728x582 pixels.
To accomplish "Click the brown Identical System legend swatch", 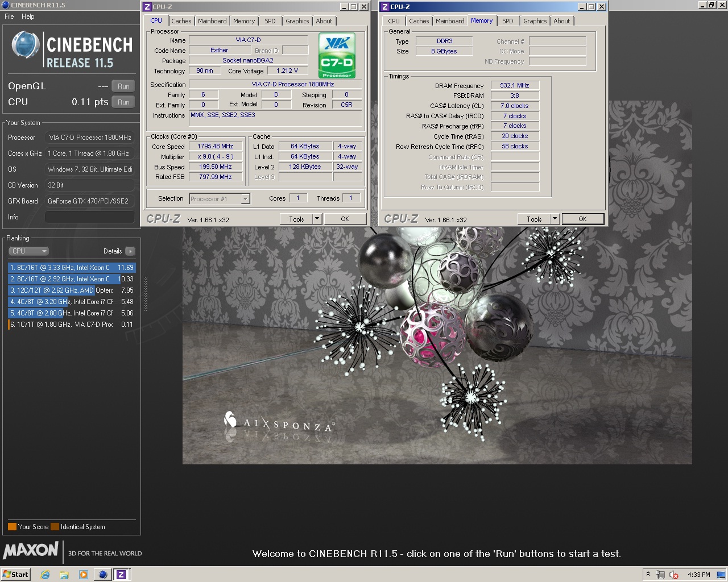I will tap(55, 527).
